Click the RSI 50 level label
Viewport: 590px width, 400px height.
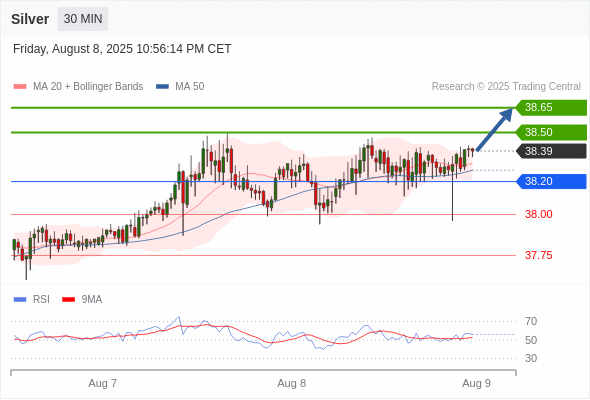click(x=531, y=340)
